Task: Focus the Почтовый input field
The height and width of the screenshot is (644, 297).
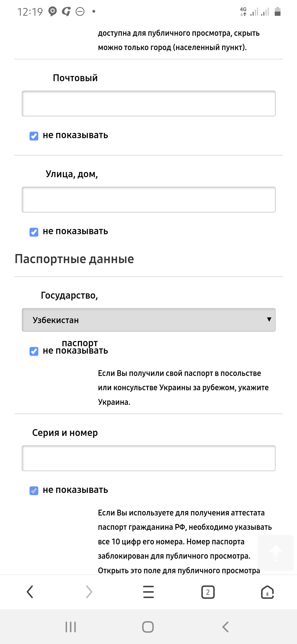Action: pos(148,103)
